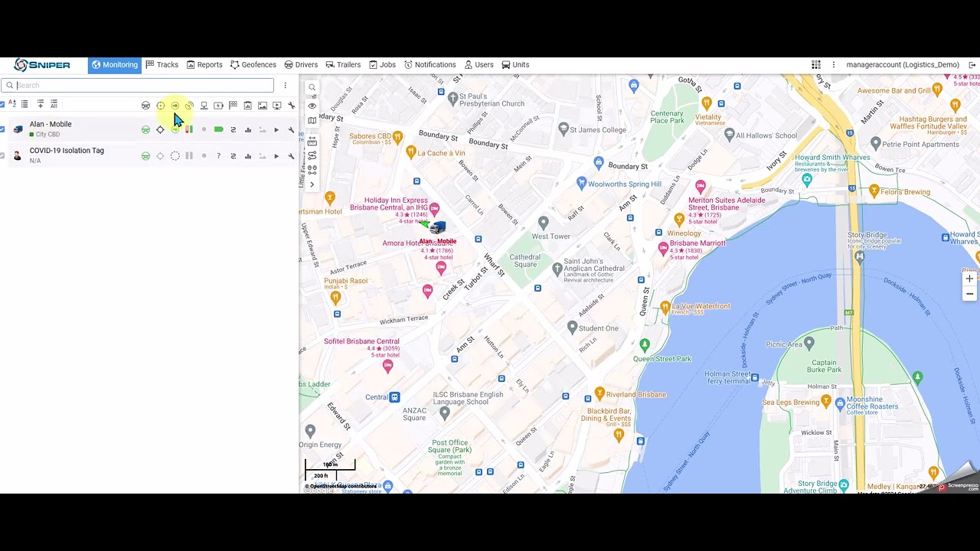Click the battery column header icon

218,106
